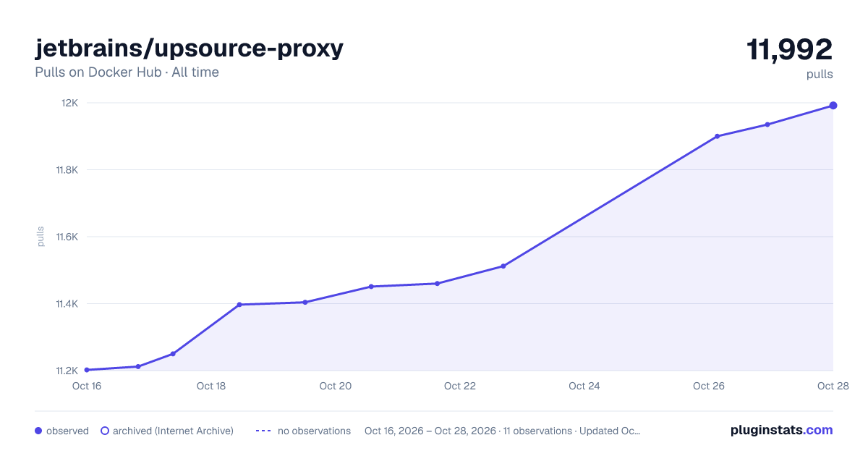This screenshot has width=868, height=456.
Task: Select the Oct 22 x-axis label
Action: (x=460, y=386)
